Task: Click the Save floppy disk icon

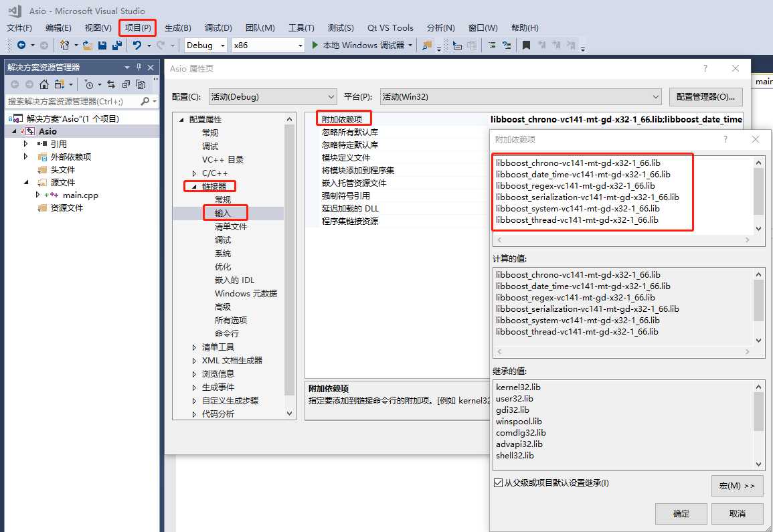Action: pyautogui.click(x=102, y=46)
